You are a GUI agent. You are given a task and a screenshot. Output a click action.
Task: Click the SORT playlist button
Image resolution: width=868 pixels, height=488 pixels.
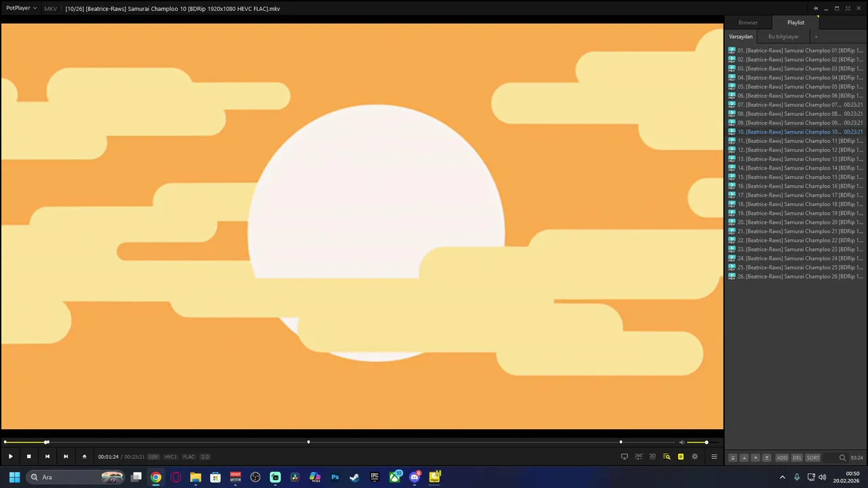tap(813, 457)
